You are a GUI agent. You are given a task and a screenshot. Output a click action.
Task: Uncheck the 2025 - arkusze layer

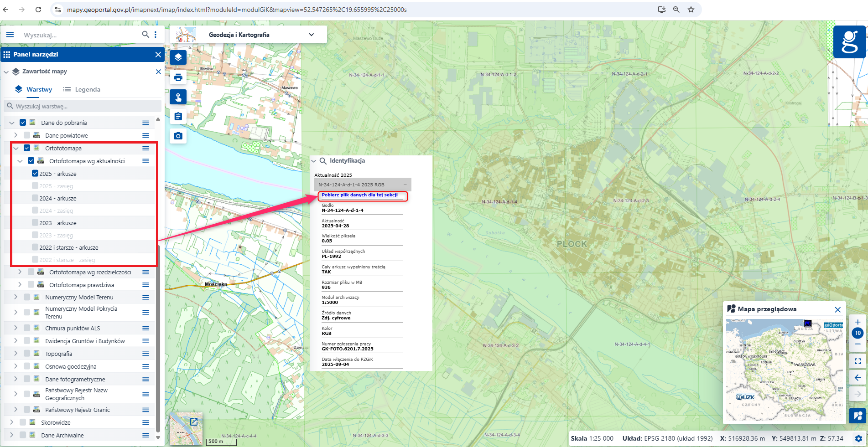(x=35, y=174)
